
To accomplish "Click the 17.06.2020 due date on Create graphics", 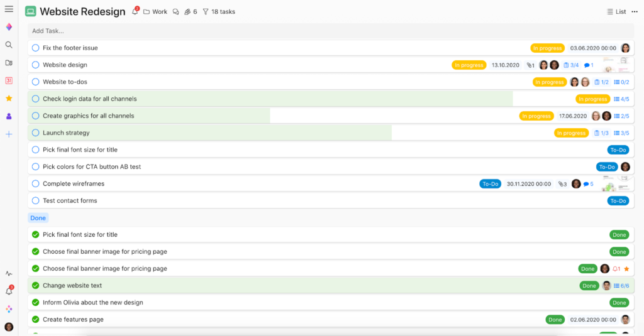I will point(573,116).
